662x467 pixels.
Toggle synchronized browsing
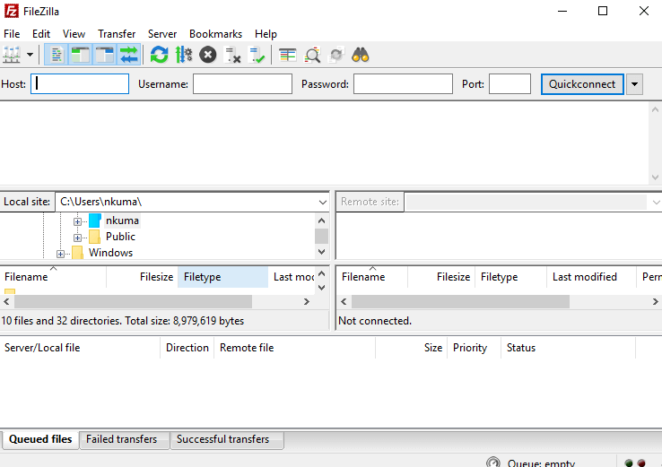click(336, 55)
